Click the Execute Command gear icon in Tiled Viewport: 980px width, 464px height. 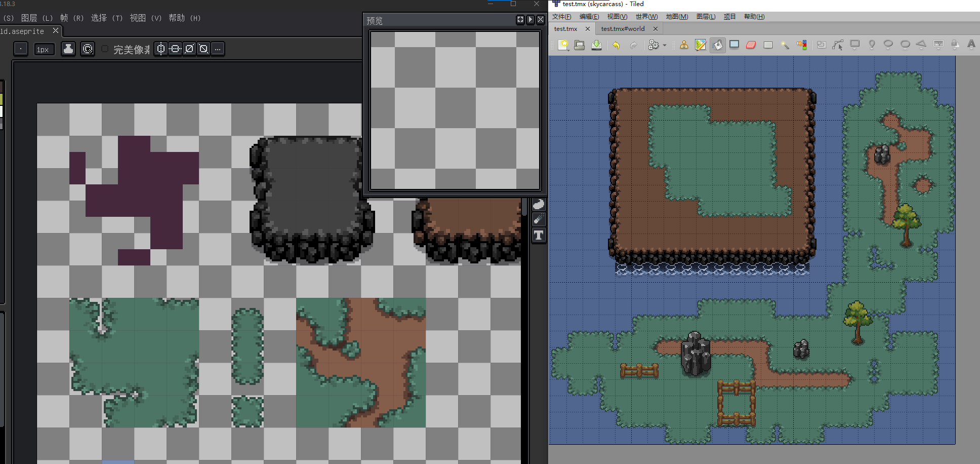point(654,45)
